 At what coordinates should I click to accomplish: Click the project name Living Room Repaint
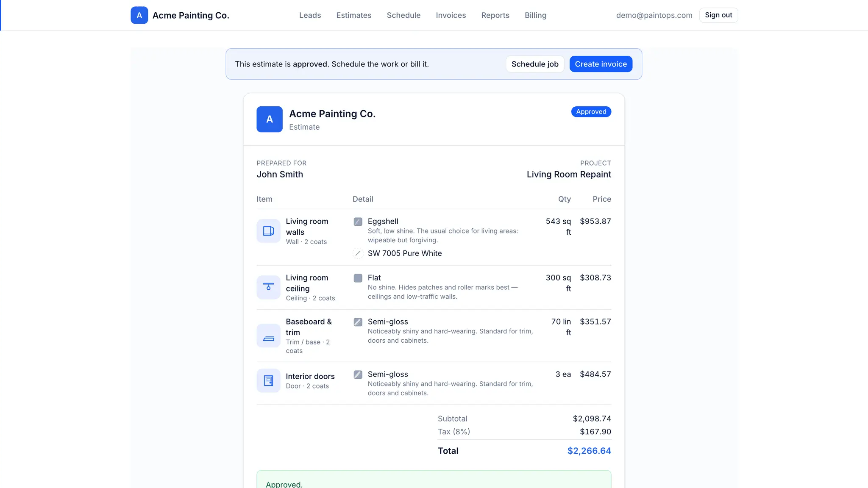[569, 175]
